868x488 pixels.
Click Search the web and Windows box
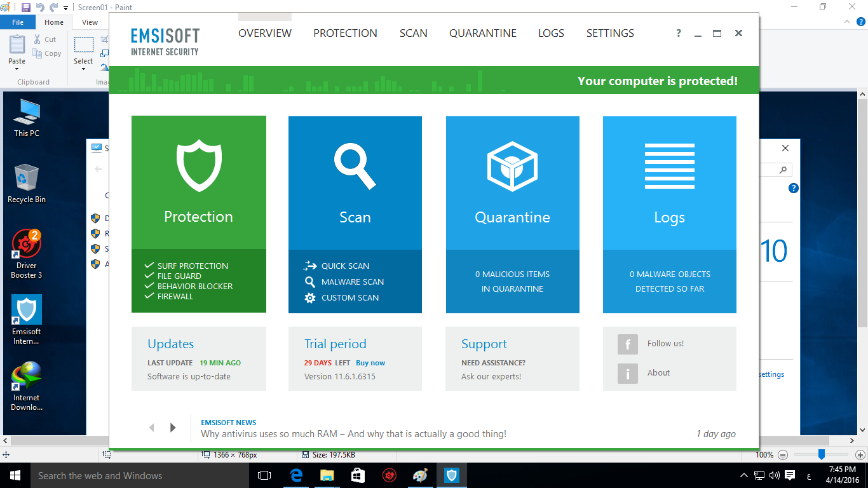(x=140, y=475)
